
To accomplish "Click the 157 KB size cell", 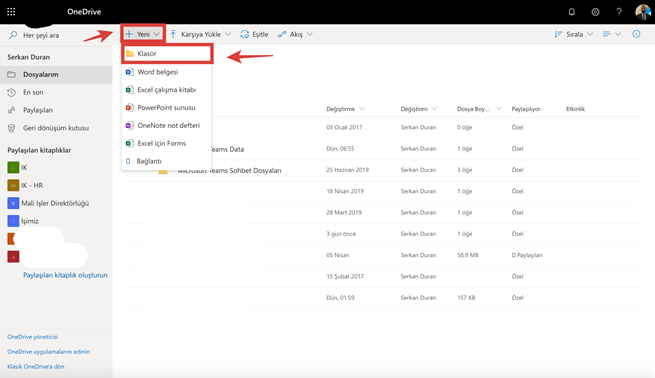I will 466,298.
